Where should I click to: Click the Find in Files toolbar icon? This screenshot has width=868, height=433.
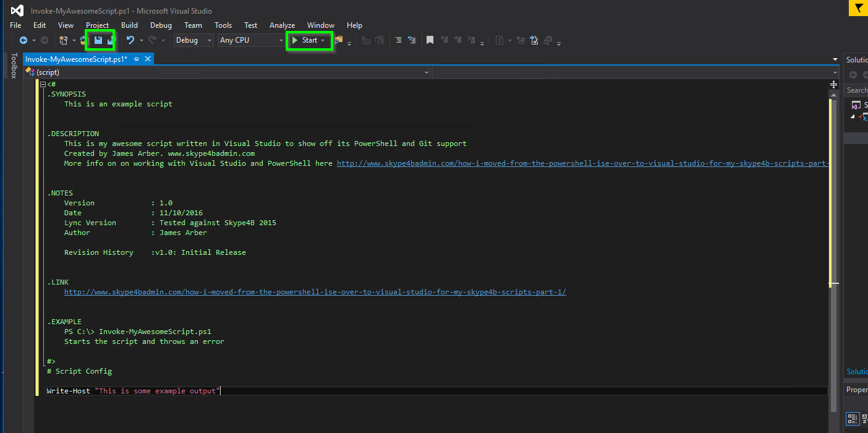click(339, 40)
